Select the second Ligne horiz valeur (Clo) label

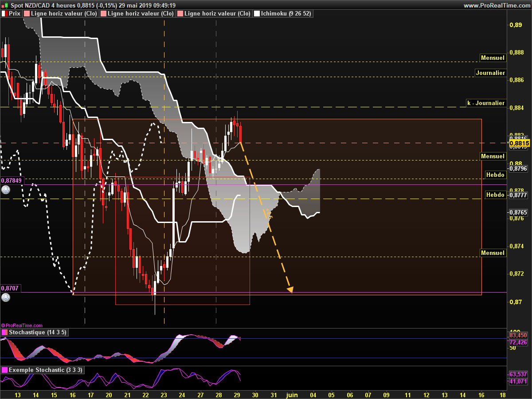click(141, 14)
